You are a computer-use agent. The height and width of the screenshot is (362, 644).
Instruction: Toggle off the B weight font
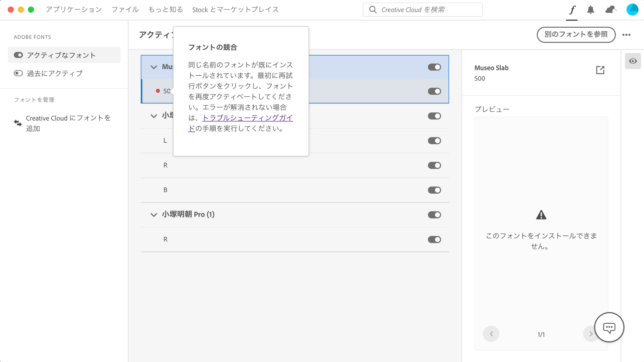[434, 190]
